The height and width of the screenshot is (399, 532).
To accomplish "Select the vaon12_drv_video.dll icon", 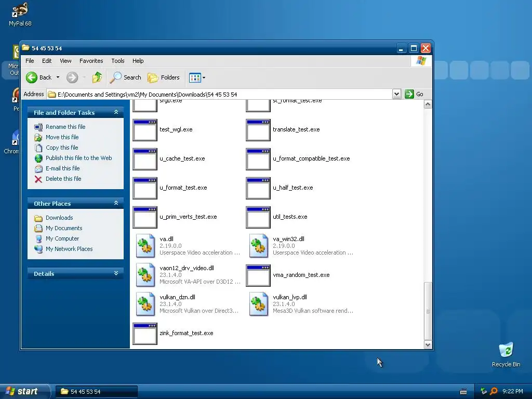I will pyautogui.click(x=145, y=275).
